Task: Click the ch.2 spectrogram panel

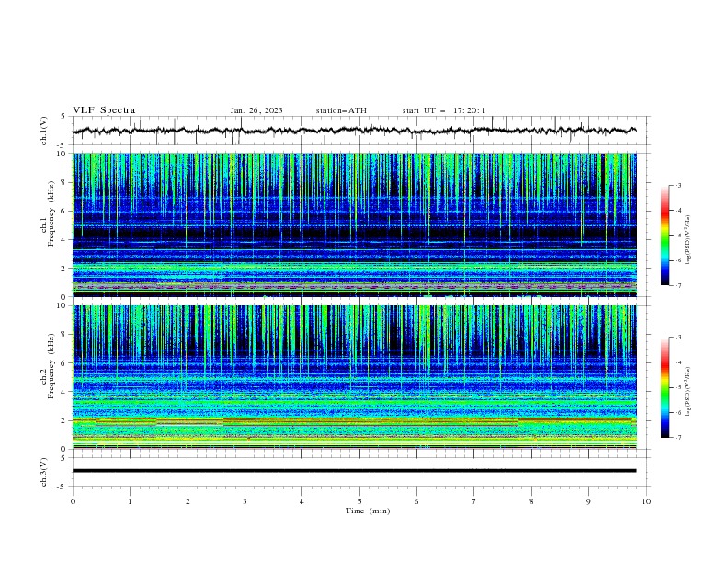Action: 355,377
